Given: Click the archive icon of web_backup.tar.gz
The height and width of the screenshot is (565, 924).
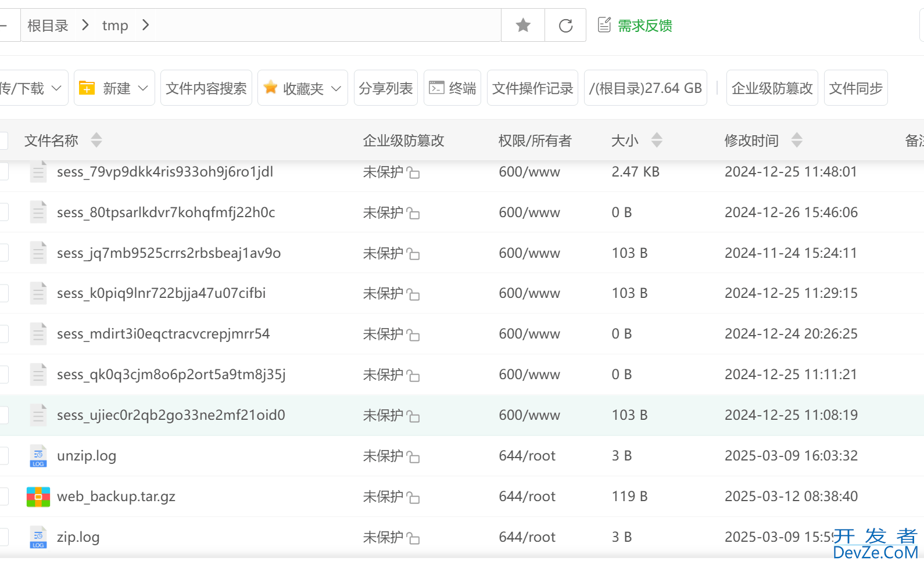Looking at the screenshot, I should (x=38, y=496).
